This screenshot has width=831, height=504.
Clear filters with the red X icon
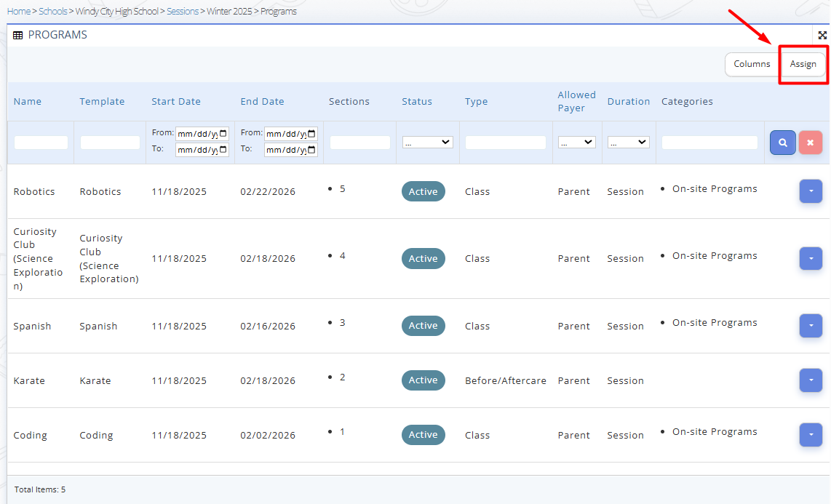click(810, 143)
